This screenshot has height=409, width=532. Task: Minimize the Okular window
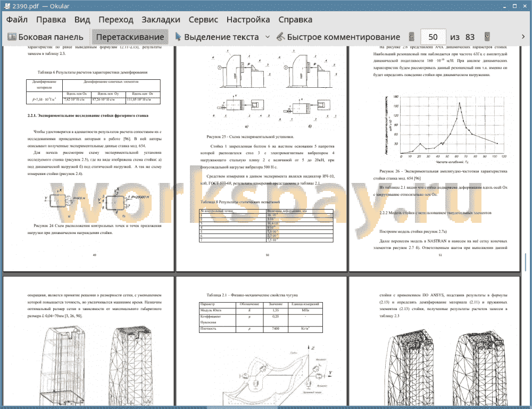(x=505, y=6)
